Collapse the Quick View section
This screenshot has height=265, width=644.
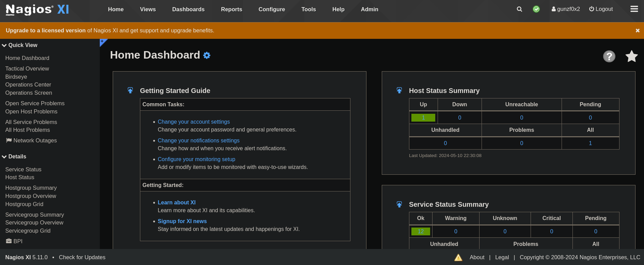coord(19,45)
